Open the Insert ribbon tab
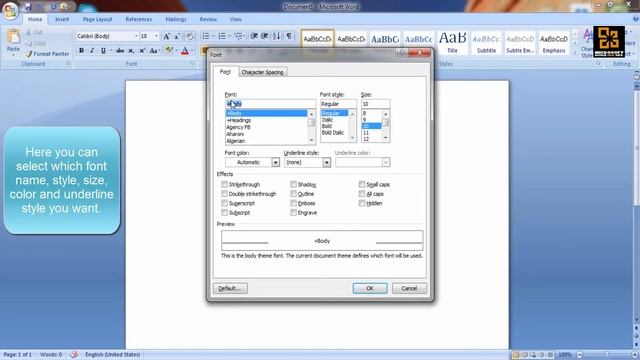 (x=62, y=19)
